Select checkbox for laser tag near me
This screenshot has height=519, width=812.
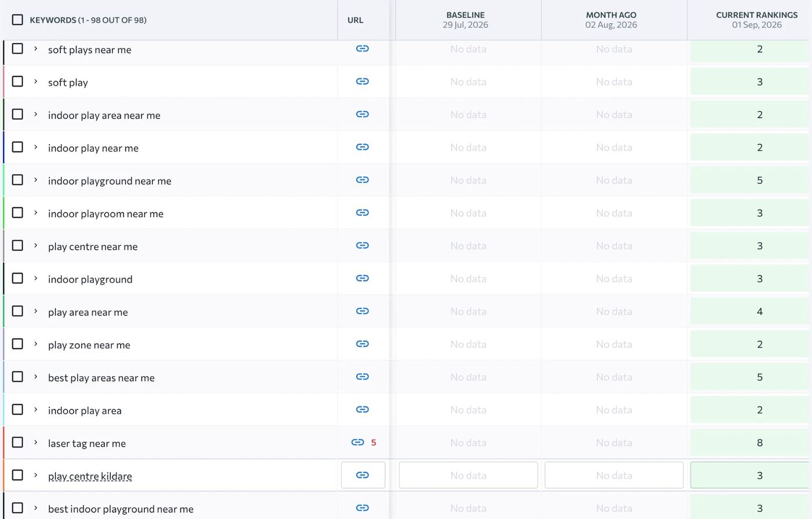(x=17, y=442)
